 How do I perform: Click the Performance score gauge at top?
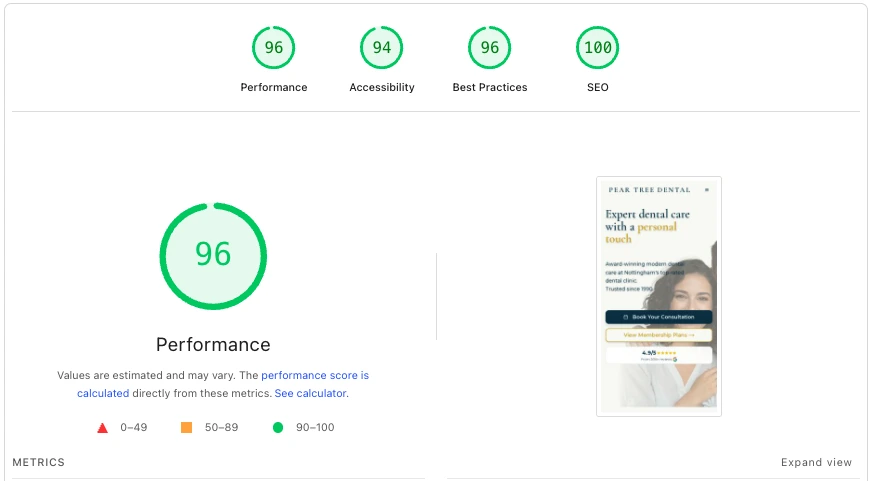tap(274, 48)
